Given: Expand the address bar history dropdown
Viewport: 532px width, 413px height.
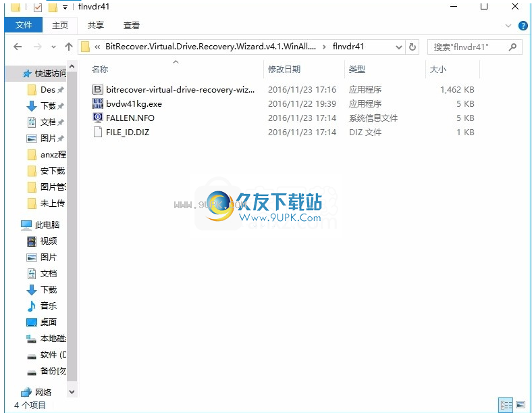Looking at the screenshot, I should pos(399,47).
